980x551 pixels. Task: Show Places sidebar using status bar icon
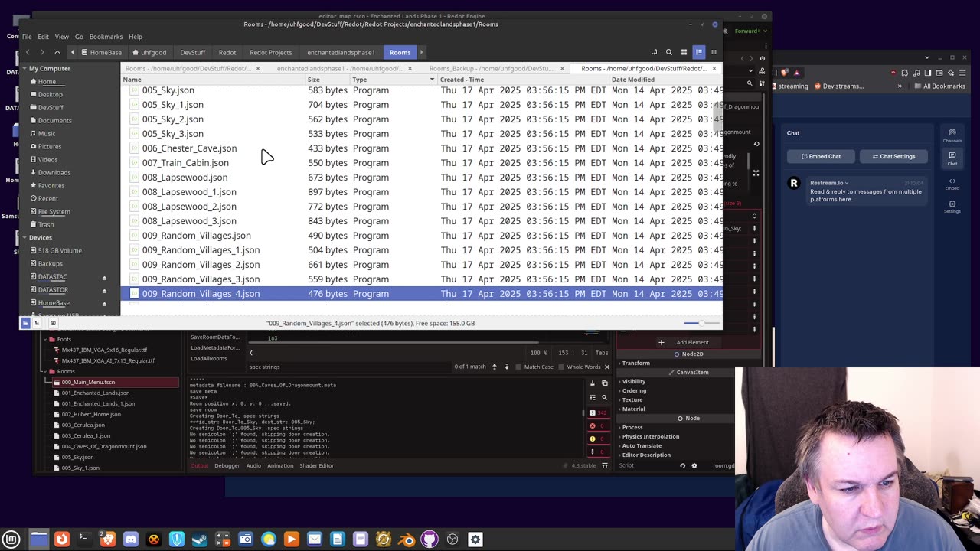[25, 323]
